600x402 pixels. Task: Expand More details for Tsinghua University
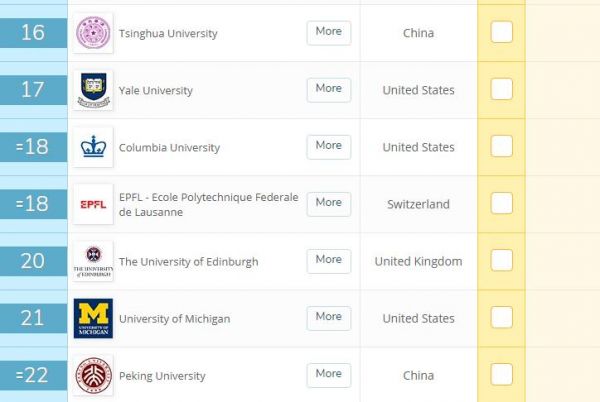pos(328,32)
